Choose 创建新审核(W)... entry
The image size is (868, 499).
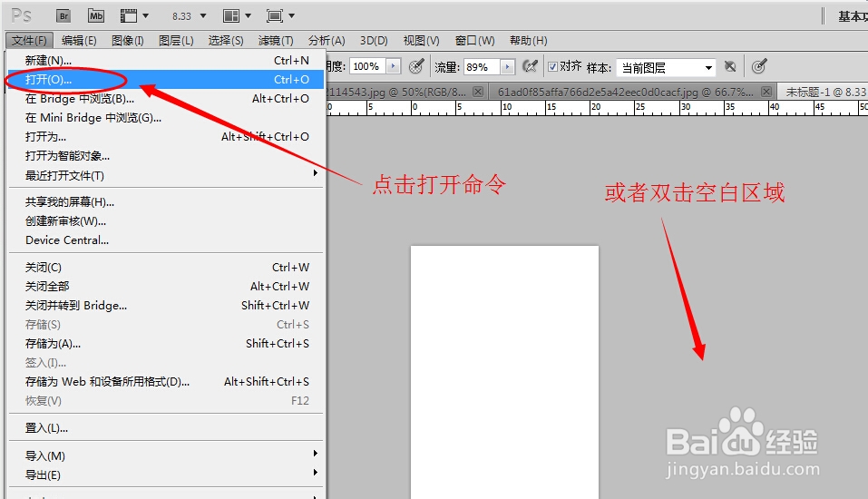tap(166, 221)
